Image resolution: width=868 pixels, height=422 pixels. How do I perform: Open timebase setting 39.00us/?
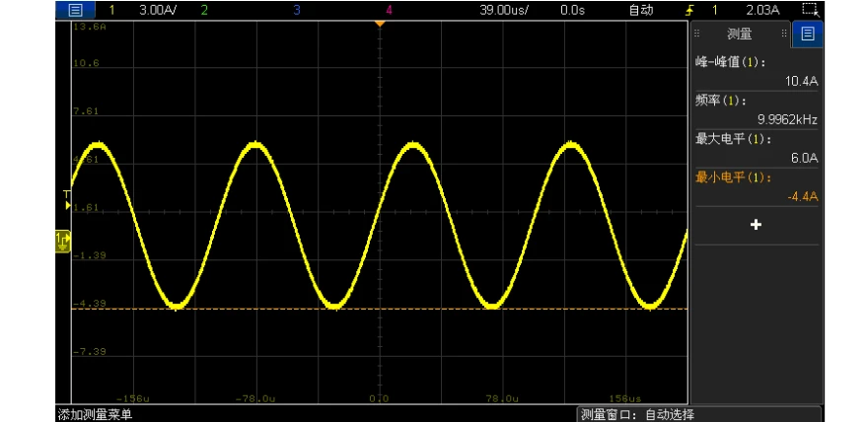504,10
